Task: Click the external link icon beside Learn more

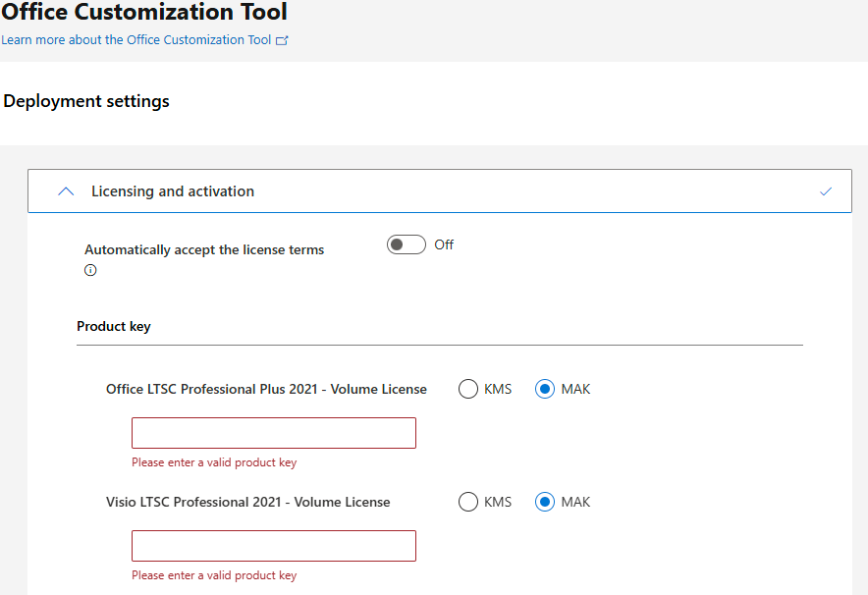Action: tap(282, 40)
